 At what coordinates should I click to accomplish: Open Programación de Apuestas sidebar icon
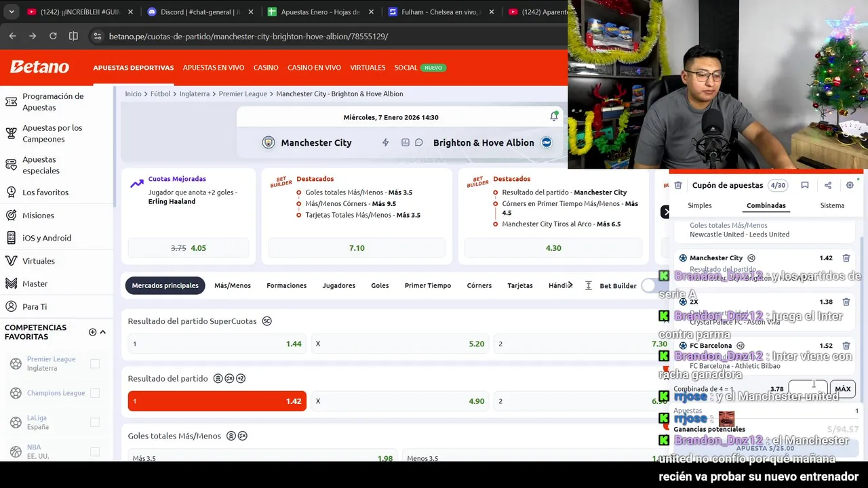(x=11, y=102)
